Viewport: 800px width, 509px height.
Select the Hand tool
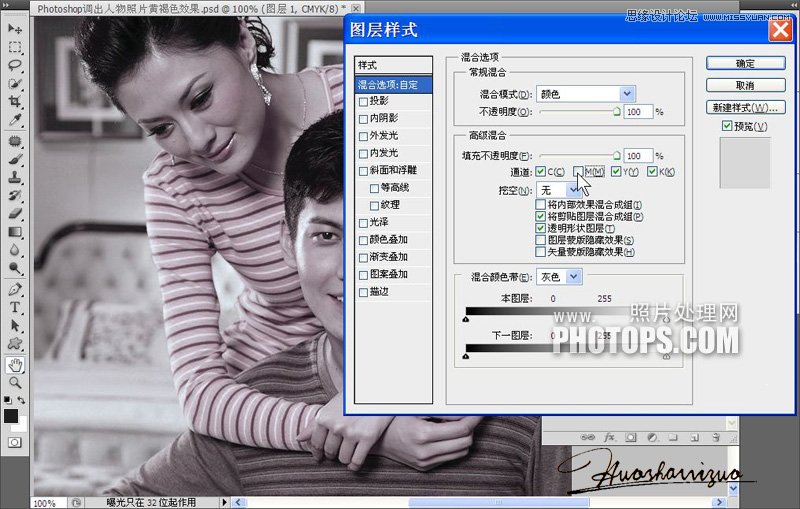[x=15, y=365]
